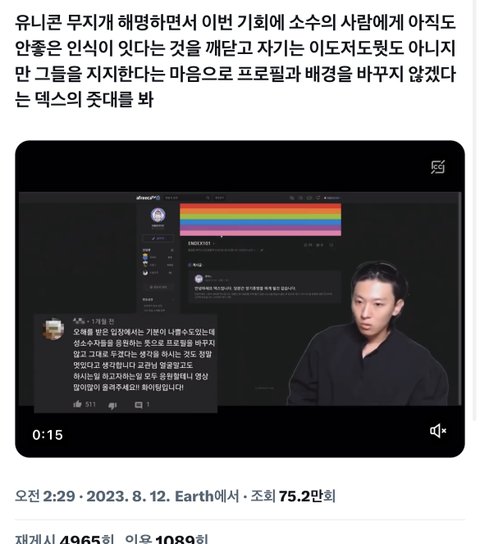Click the captions-off icon on the video
Viewport: 480px width, 544px height.
(x=438, y=167)
